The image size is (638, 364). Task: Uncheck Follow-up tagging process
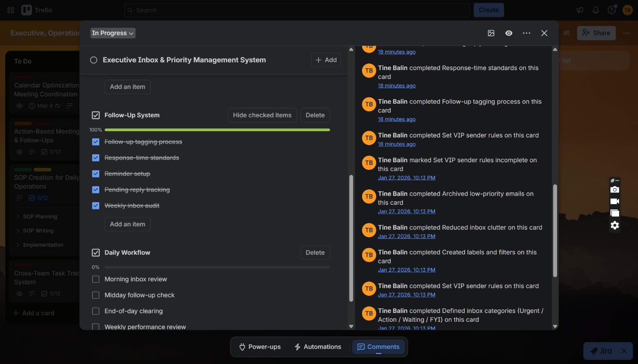tap(96, 142)
